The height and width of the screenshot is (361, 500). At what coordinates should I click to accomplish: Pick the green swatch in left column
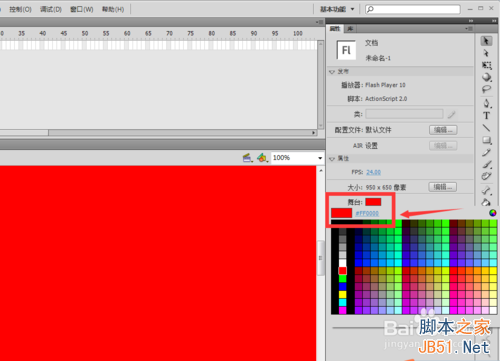tap(343, 278)
